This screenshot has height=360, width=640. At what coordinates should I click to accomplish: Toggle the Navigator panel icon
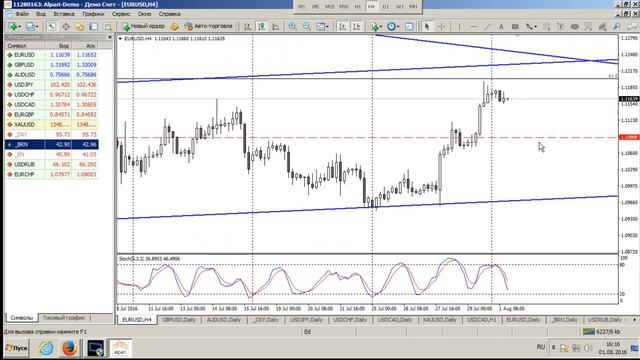click(80, 27)
